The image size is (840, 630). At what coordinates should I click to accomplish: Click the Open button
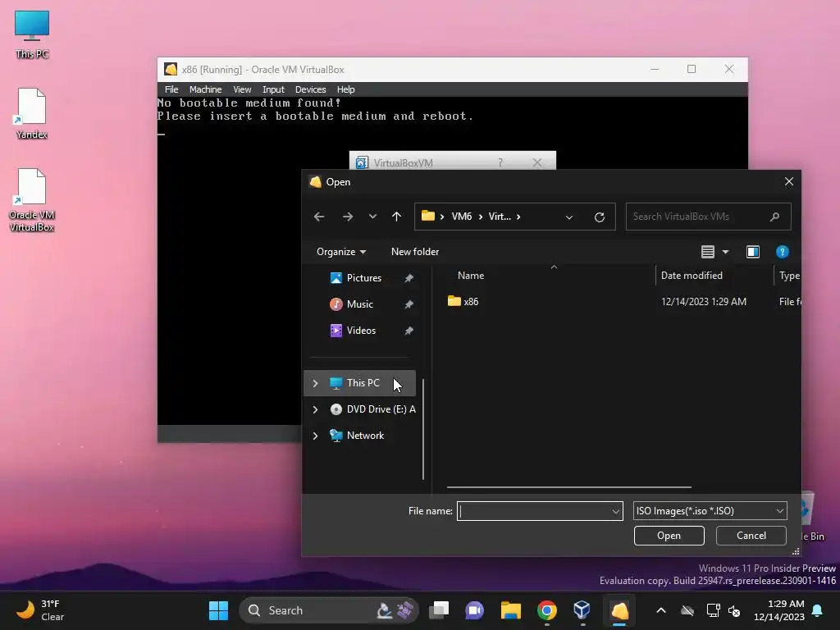669,536
